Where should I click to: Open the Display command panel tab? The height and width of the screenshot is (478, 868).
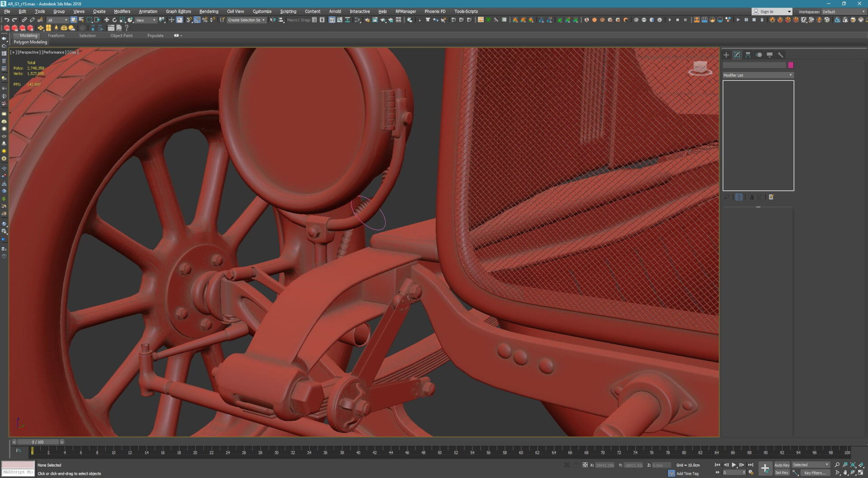pos(769,55)
